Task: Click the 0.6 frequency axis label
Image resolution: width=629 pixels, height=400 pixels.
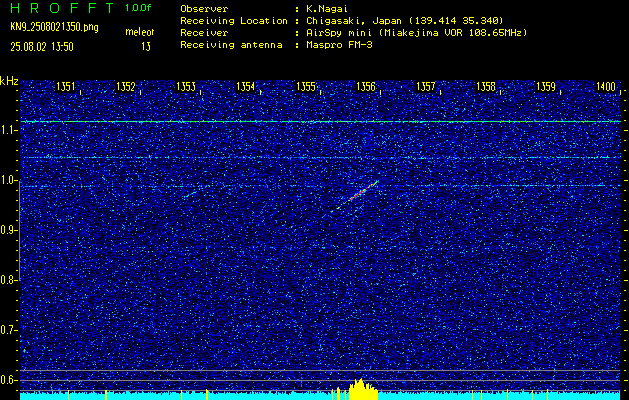Action: (8, 380)
